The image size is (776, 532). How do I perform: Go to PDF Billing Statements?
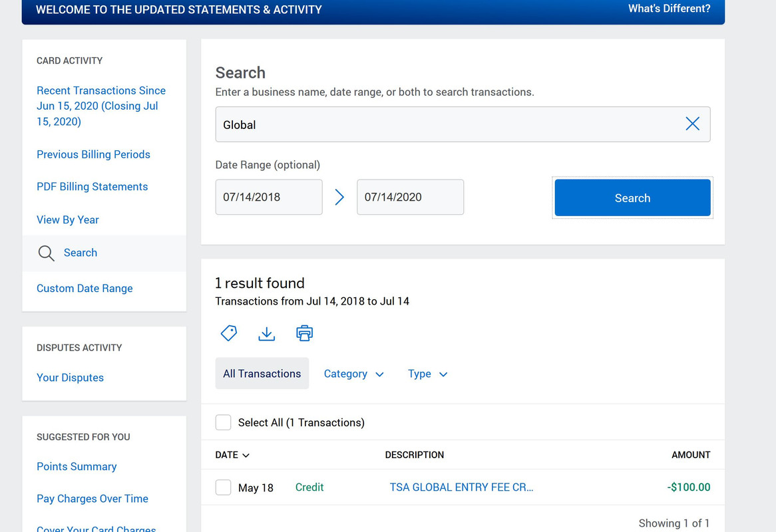point(92,186)
